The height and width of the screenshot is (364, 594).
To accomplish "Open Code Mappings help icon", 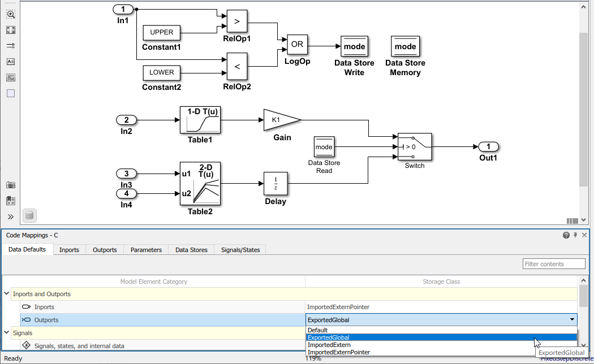I will (x=566, y=235).
